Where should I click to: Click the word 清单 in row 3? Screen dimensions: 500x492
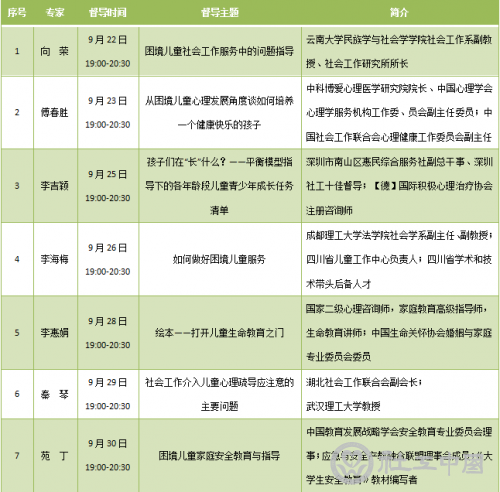click(x=219, y=210)
